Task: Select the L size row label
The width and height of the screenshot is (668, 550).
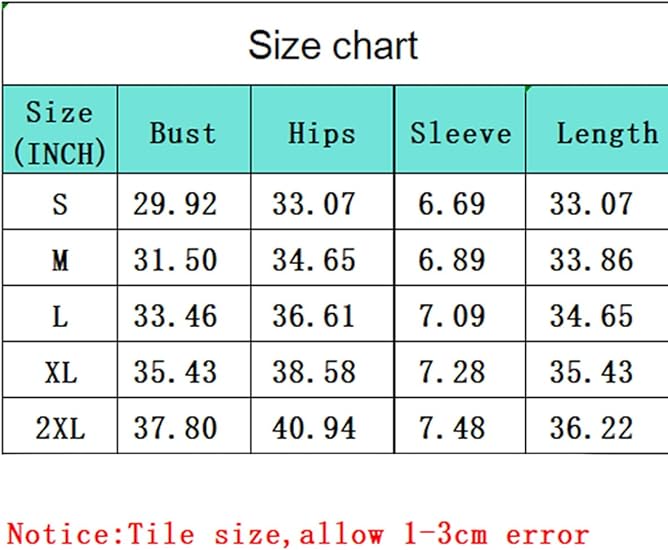Action: [60, 316]
